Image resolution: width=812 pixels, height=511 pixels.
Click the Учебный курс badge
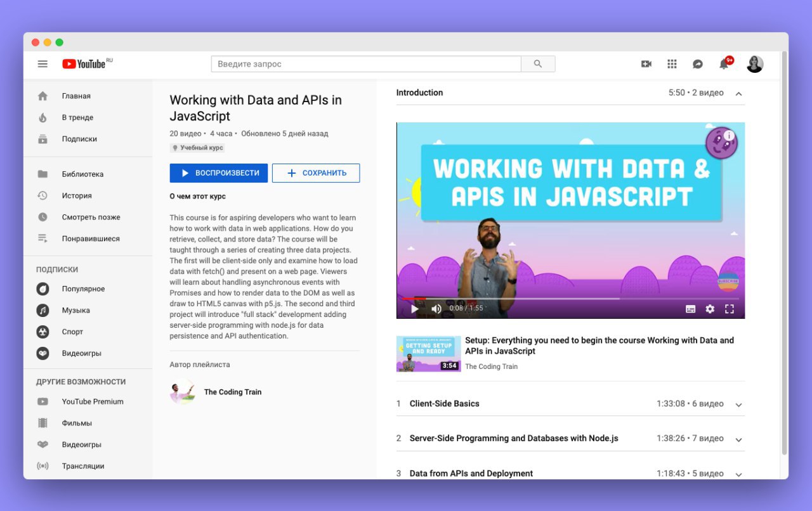pyautogui.click(x=198, y=148)
